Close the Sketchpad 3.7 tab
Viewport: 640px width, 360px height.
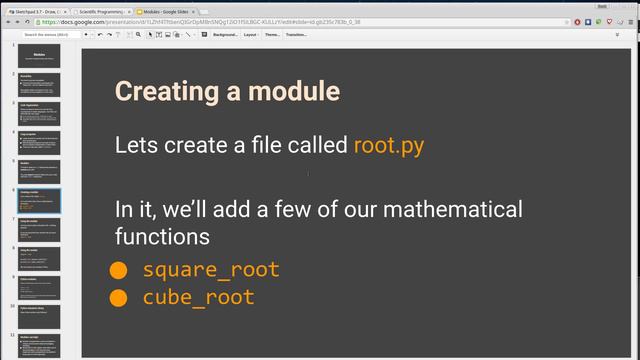click(x=65, y=12)
